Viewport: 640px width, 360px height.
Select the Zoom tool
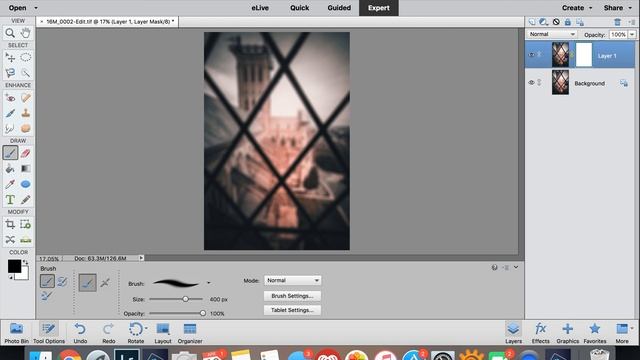pos(10,33)
